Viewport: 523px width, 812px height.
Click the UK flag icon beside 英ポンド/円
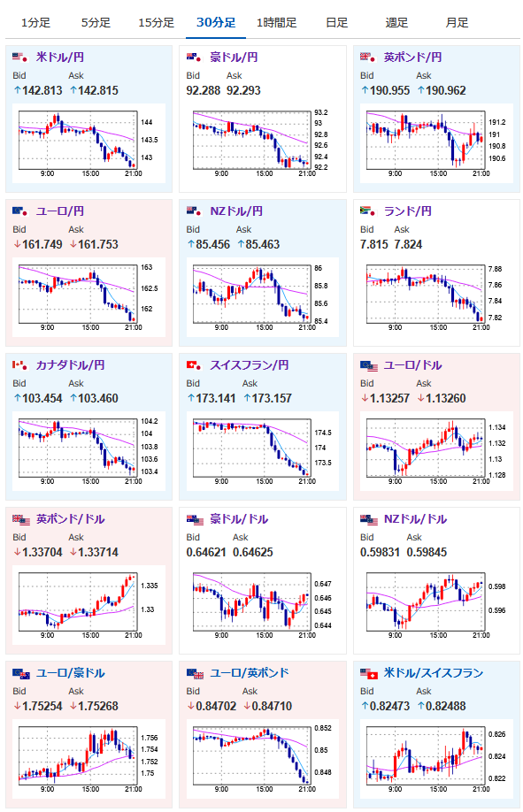[x=367, y=57]
